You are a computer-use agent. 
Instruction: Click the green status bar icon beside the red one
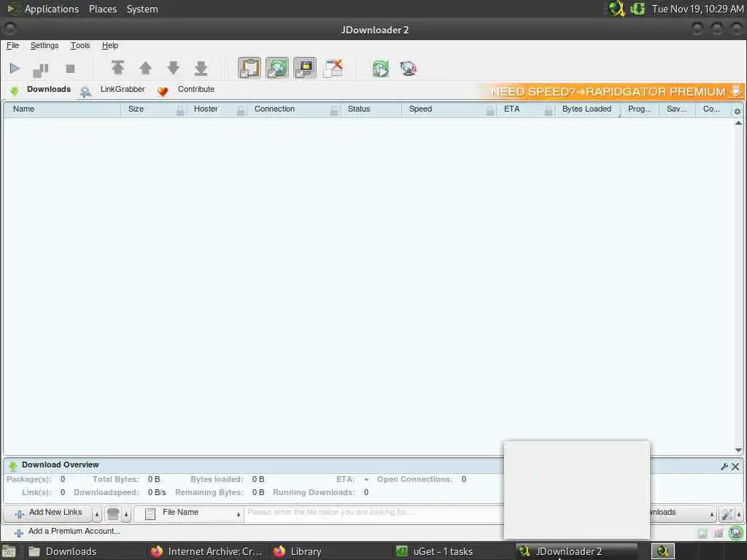[703, 533]
